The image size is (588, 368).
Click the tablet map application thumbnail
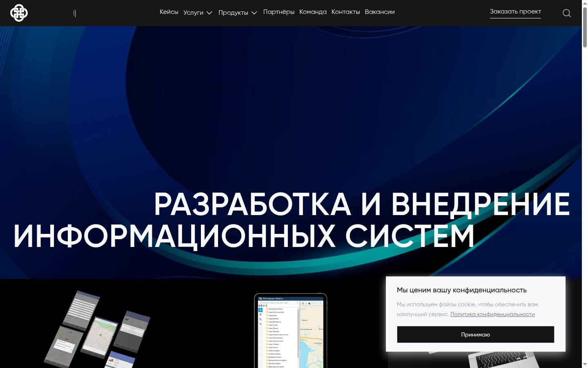(x=291, y=330)
